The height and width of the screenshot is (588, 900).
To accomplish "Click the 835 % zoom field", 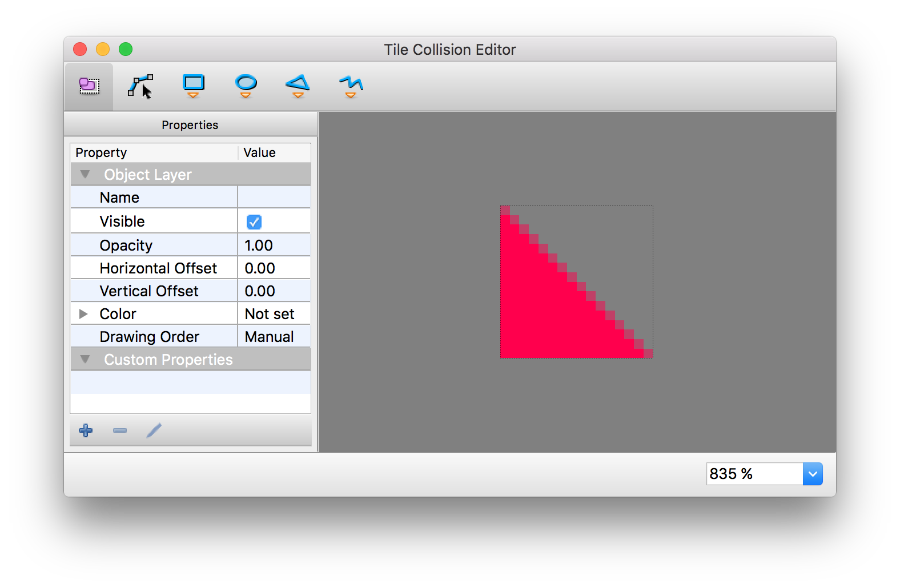I will [x=754, y=474].
